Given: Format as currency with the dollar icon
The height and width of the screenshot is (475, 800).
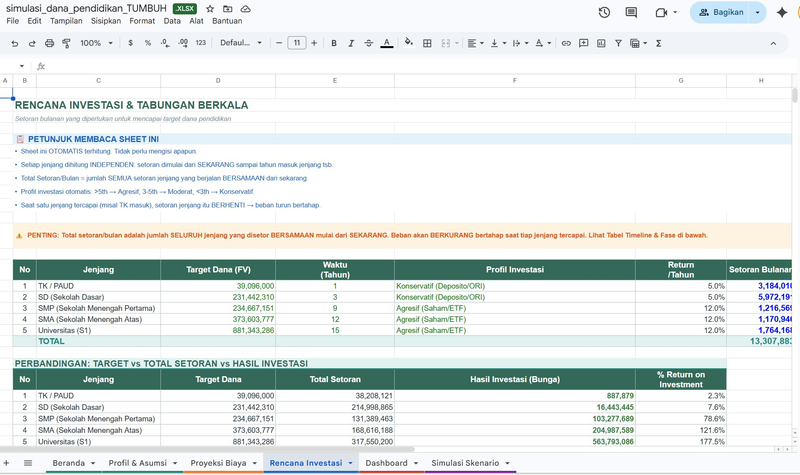Looking at the screenshot, I should pyautogui.click(x=131, y=43).
